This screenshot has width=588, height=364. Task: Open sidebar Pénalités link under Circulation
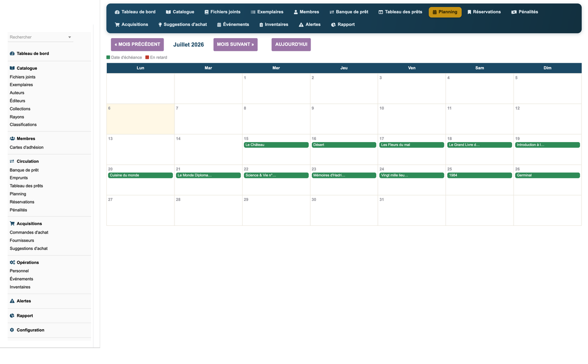[x=18, y=210]
